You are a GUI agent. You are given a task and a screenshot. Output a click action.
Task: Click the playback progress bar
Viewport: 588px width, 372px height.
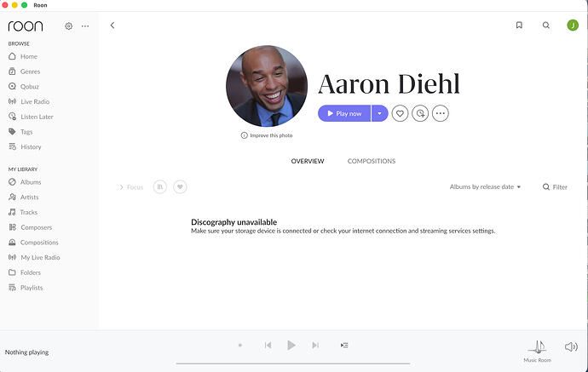click(293, 363)
